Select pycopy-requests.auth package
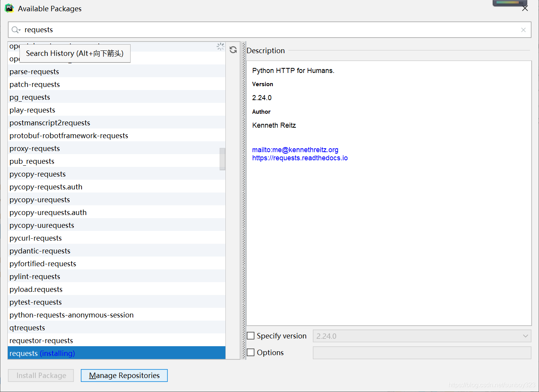The width and height of the screenshot is (539, 392). (117, 187)
